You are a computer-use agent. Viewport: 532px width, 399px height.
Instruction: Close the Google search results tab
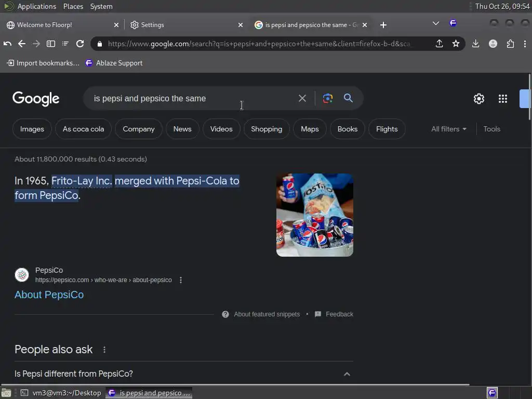pos(365,25)
